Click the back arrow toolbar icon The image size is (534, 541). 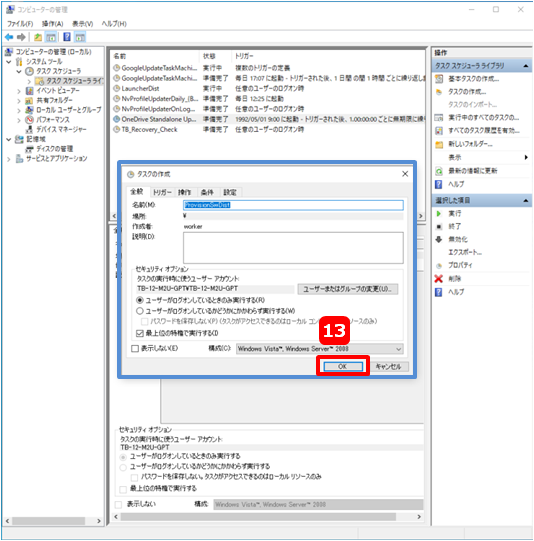pos(9,37)
